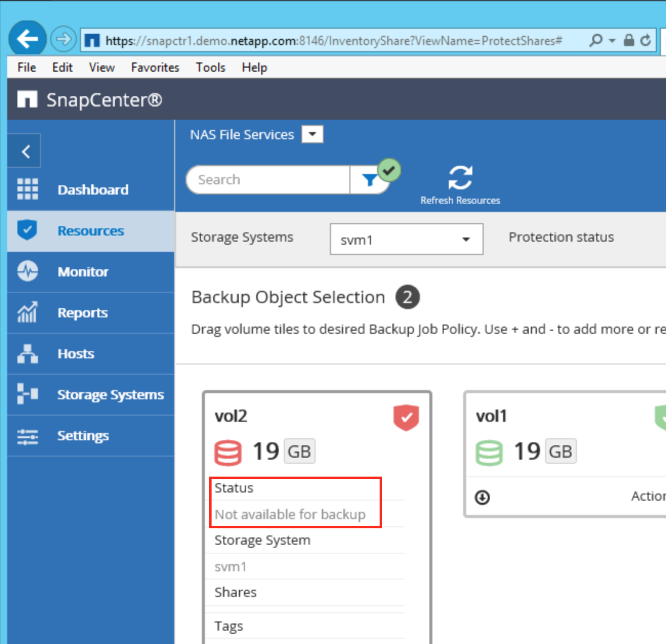Click the red shield on vol2 tile
Screen dimensions: 666x644
pyautogui.click(x=406, y=417)
